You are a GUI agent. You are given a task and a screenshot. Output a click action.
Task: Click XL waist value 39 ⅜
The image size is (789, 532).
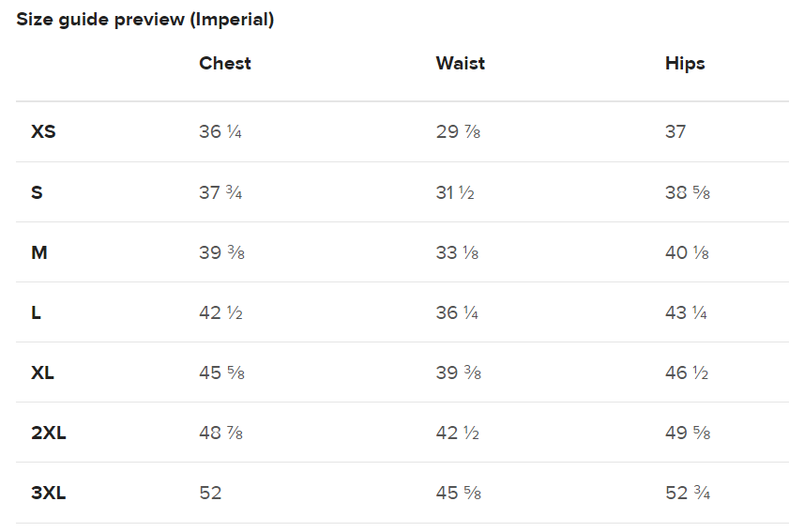click(459, 372)
